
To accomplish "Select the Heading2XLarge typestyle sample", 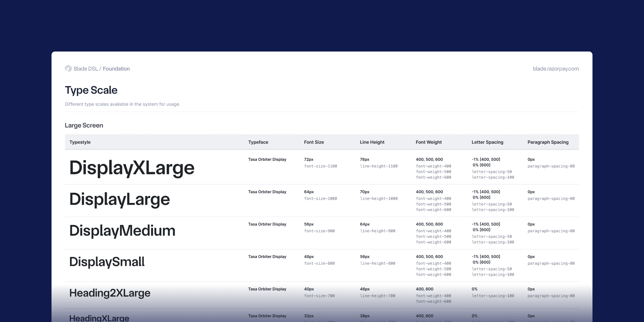I will point(110,293).
